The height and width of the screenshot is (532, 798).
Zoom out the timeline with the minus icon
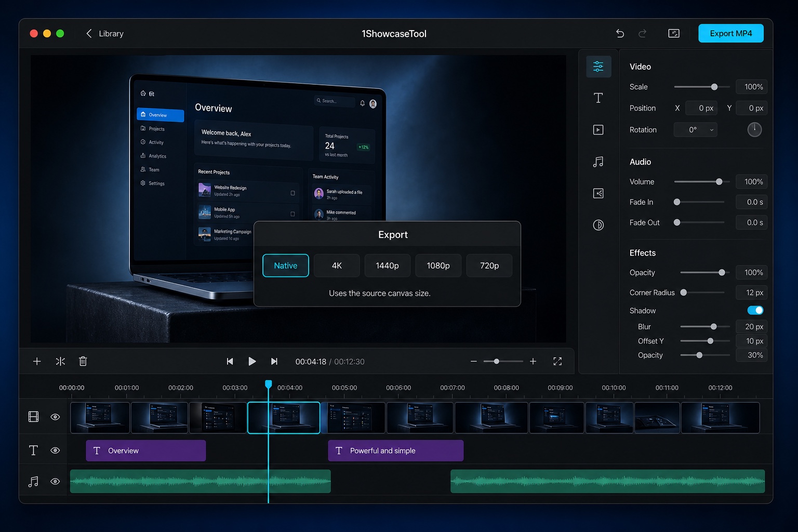coord(473,361)
